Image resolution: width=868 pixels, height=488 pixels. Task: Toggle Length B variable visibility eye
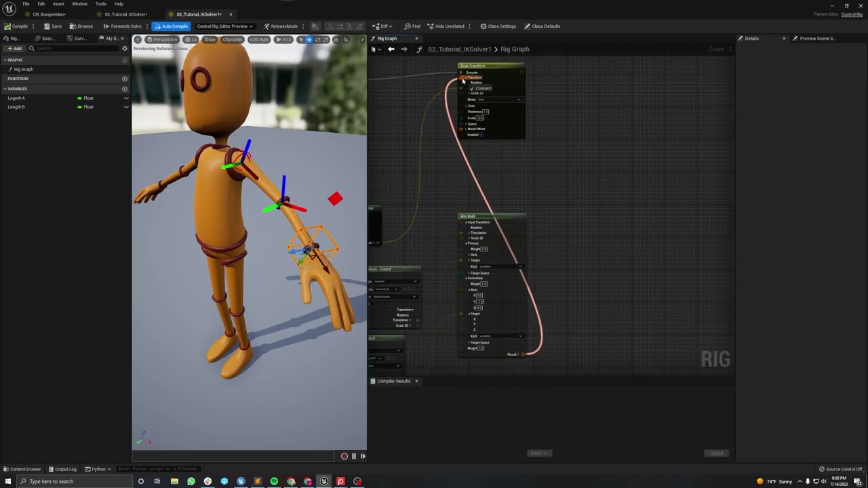tap(125, 107)
